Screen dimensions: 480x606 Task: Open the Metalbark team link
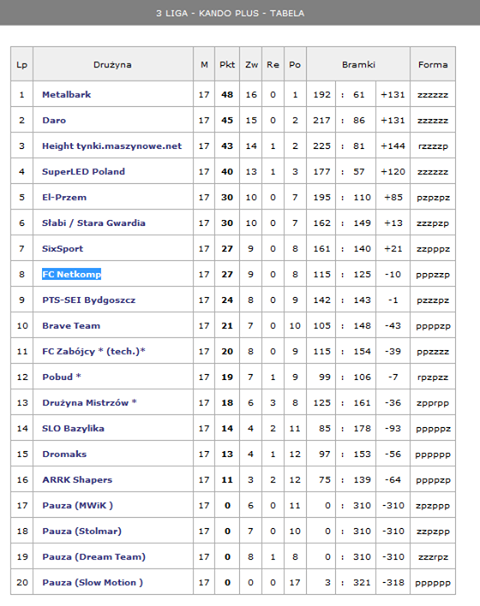pyautogui.click(x=66, y=95)
